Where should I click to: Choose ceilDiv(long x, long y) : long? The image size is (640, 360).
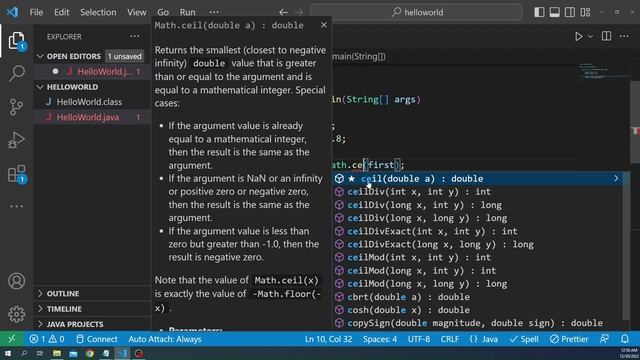pyautogui.click(x=478, y=218)
